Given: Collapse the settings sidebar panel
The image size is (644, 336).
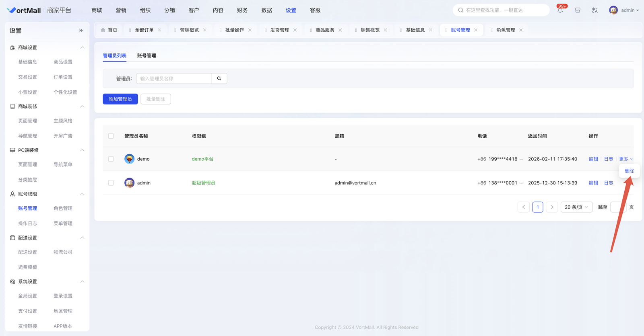Looking at the screenshot, I should (x=81, y=31).
